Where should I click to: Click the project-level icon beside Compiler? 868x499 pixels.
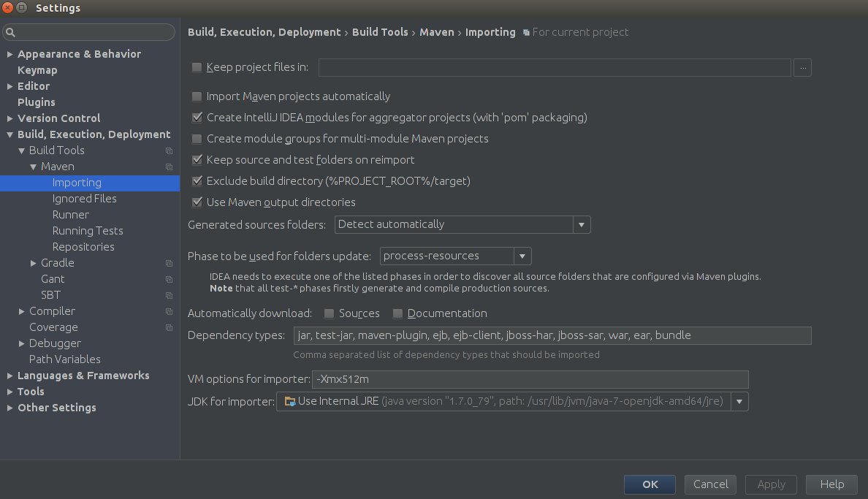pyautogui.click(x=169, y=312)
